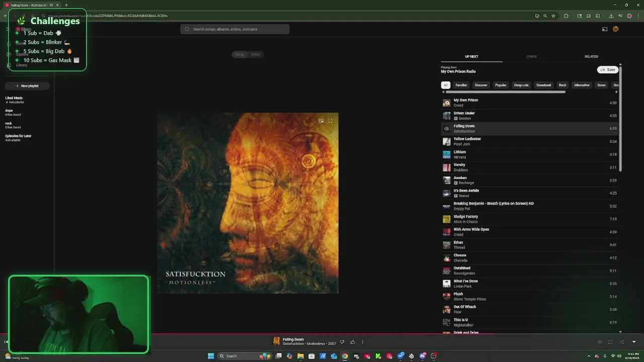
Task: Click the song progress bar above the player
Action: [322, 333]
